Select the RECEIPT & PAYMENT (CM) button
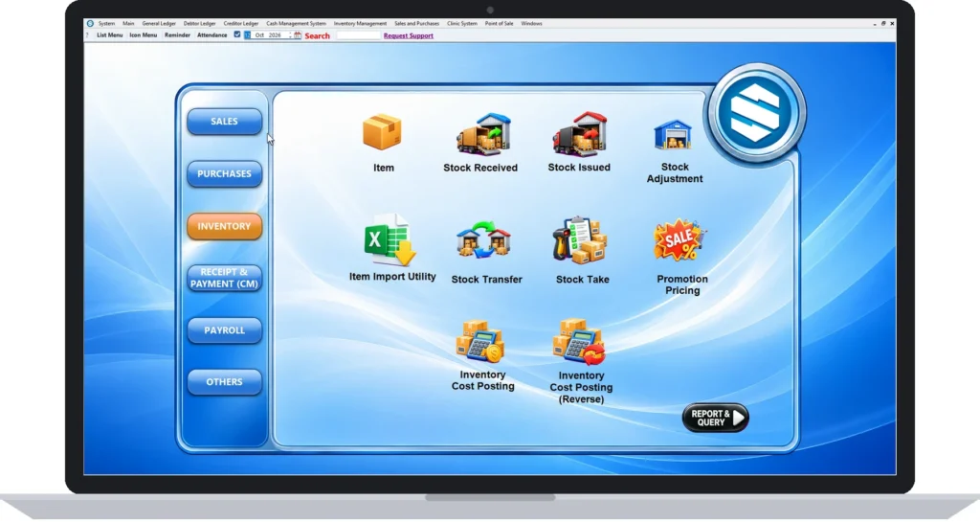Screen dimensions: 980x522 point(224,278)
